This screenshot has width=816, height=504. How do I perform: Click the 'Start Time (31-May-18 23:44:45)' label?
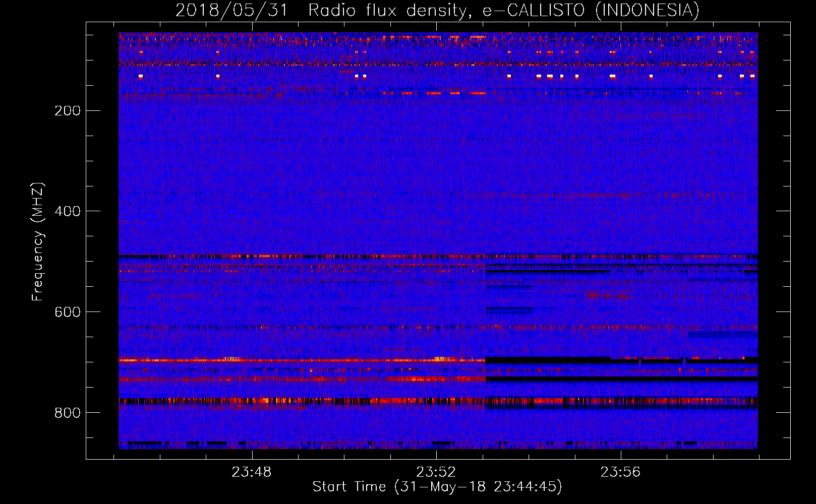click(437, 487)
